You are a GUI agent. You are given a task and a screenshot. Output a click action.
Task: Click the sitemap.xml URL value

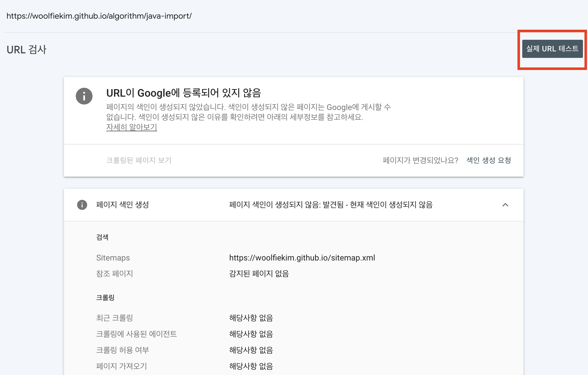click(302, 258)
